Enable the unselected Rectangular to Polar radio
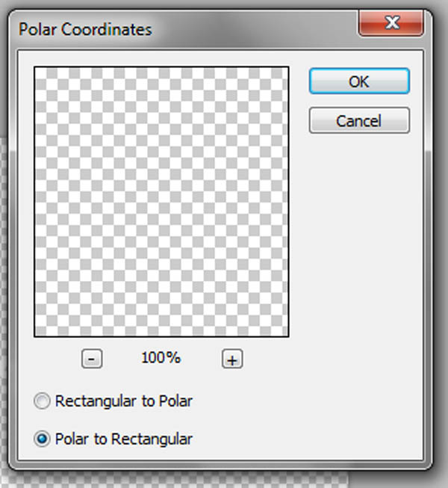Image resolution: width=448 pixels, height=488 pixels. [x=43, y=401]
